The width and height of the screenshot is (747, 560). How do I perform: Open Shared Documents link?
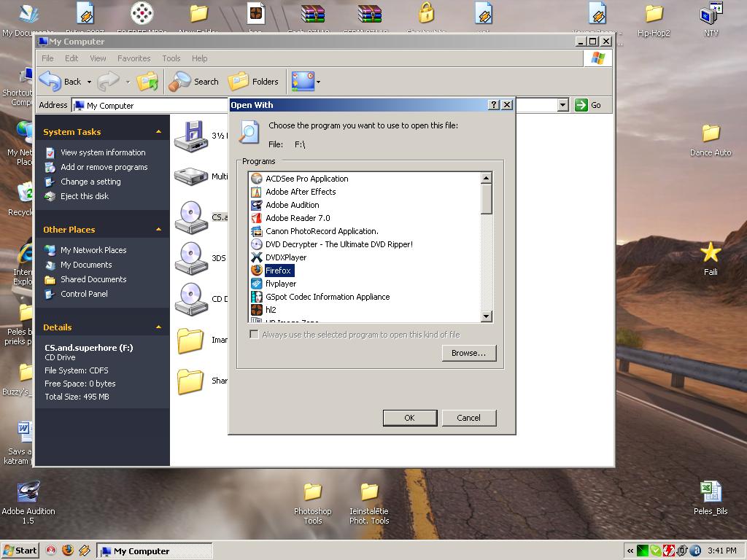point(93,279)
